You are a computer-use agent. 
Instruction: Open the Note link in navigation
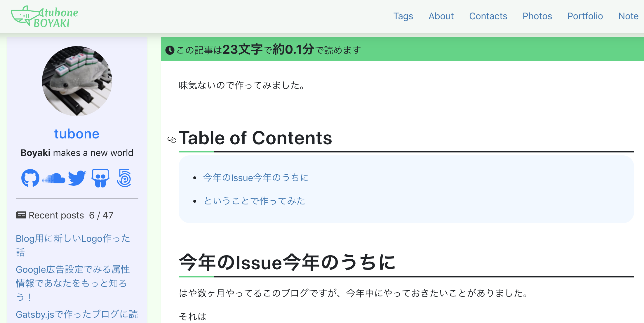(628, 16)
